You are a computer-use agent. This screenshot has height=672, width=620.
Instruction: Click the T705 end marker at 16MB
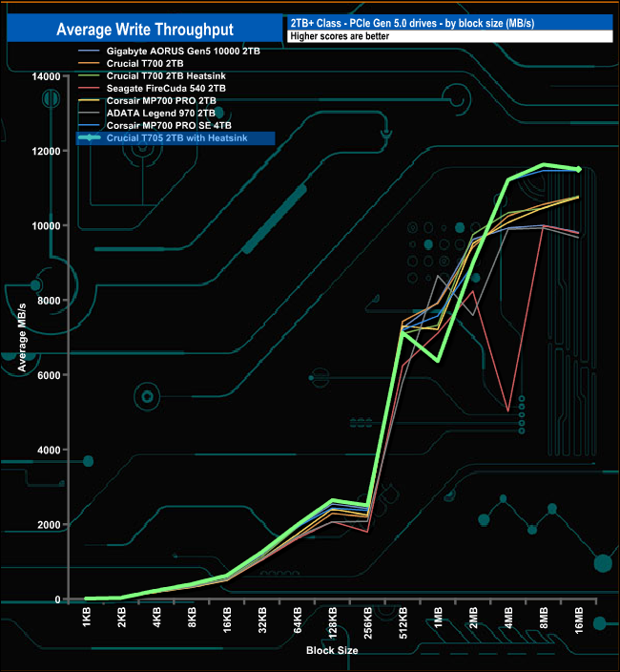click(578, 169)
